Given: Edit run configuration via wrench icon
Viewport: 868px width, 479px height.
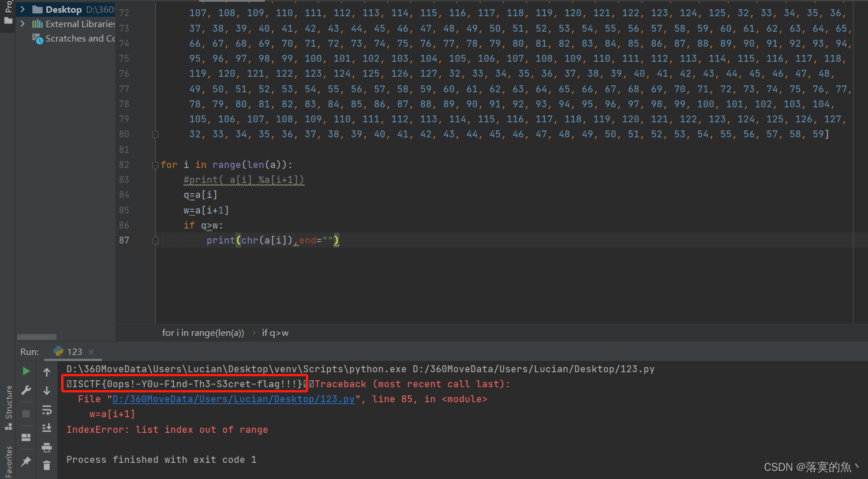Looking at the screenshot, I should click(x=26, y=391).
